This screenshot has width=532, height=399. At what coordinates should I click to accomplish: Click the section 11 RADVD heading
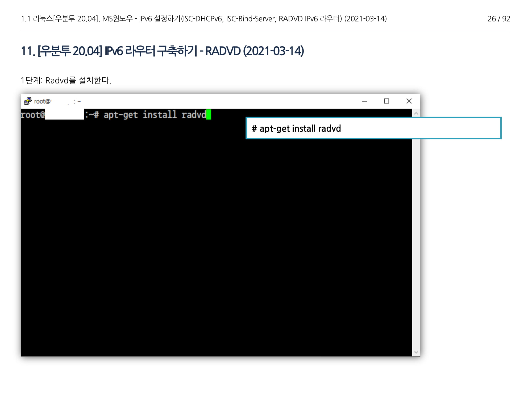click(x=162, y=51)
